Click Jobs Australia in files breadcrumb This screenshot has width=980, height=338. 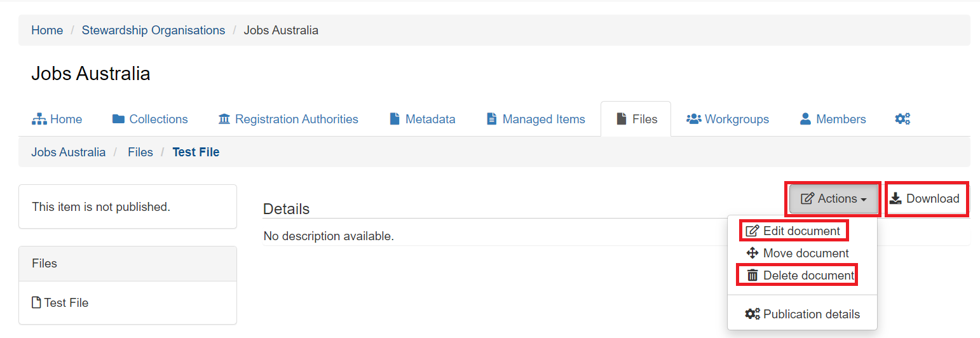click(x=69, y=152)
